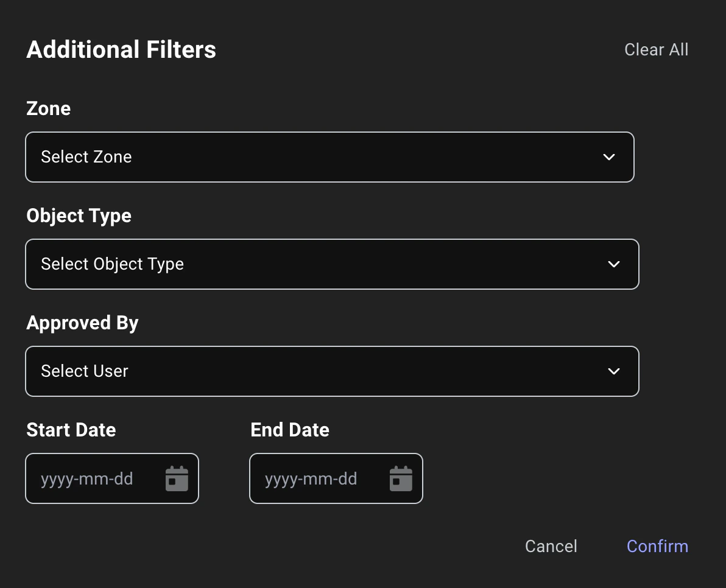
Task: Click the Zone field label
Action: [x=48, y=108]
